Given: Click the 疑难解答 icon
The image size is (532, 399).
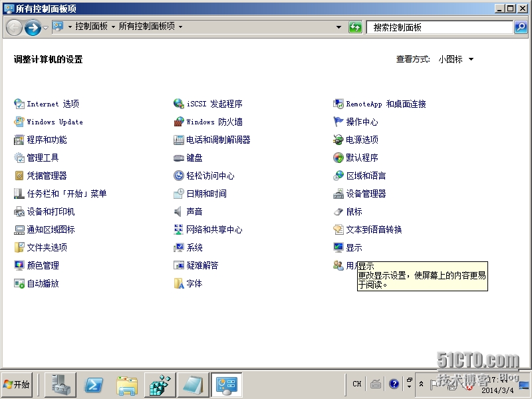Looking at the screenshot, I should tap(179, 265).
